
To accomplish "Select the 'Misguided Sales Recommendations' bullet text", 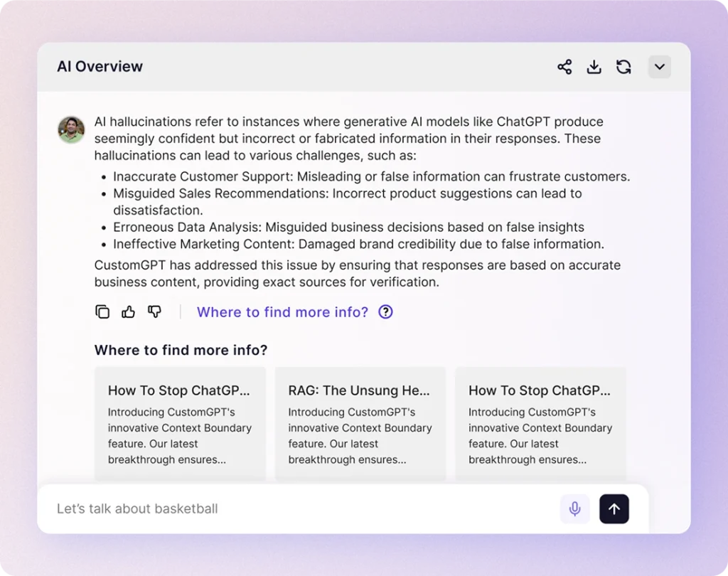I will (347, 202).
